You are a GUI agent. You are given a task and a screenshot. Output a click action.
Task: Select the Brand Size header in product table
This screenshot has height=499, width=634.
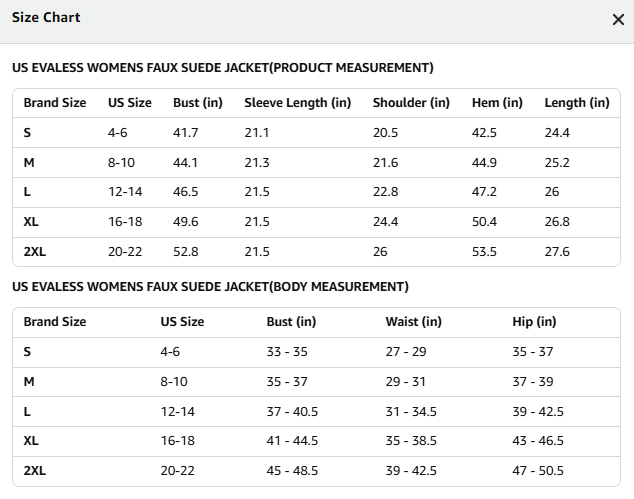click(x=55, y=103)
